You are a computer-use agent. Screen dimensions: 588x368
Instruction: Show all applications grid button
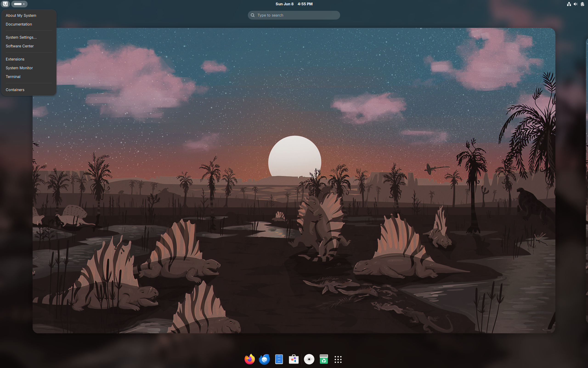[x=338, y=359]
